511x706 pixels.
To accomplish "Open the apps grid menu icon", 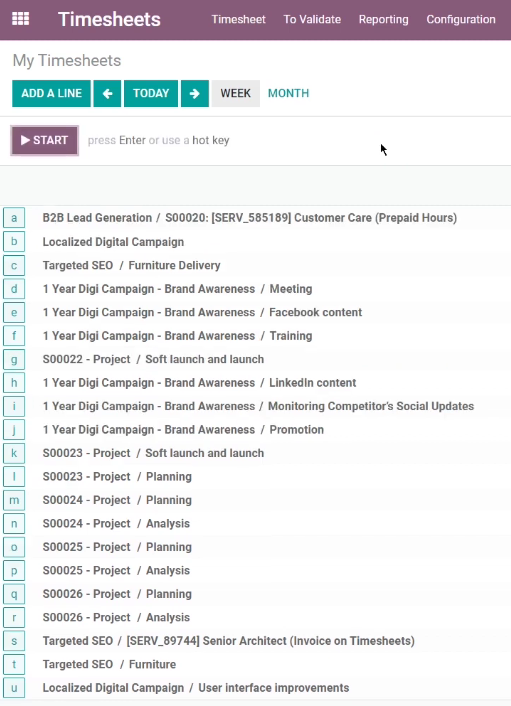I will [x=20, y=19].
